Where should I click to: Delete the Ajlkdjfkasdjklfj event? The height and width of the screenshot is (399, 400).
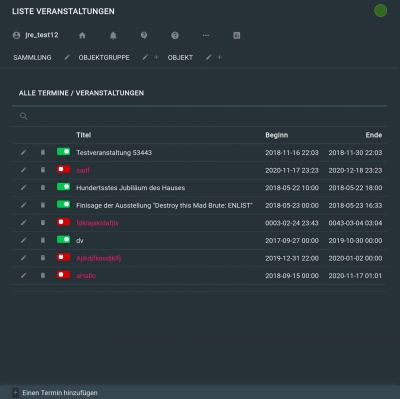pyautogui.click(x=43, y=258)
